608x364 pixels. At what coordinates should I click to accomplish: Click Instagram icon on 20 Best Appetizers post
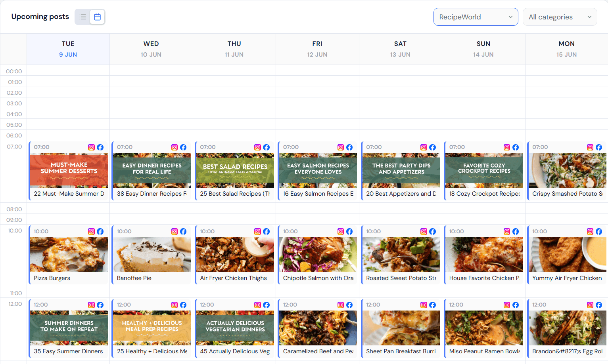pyautogui.click(x=424, y=147)
